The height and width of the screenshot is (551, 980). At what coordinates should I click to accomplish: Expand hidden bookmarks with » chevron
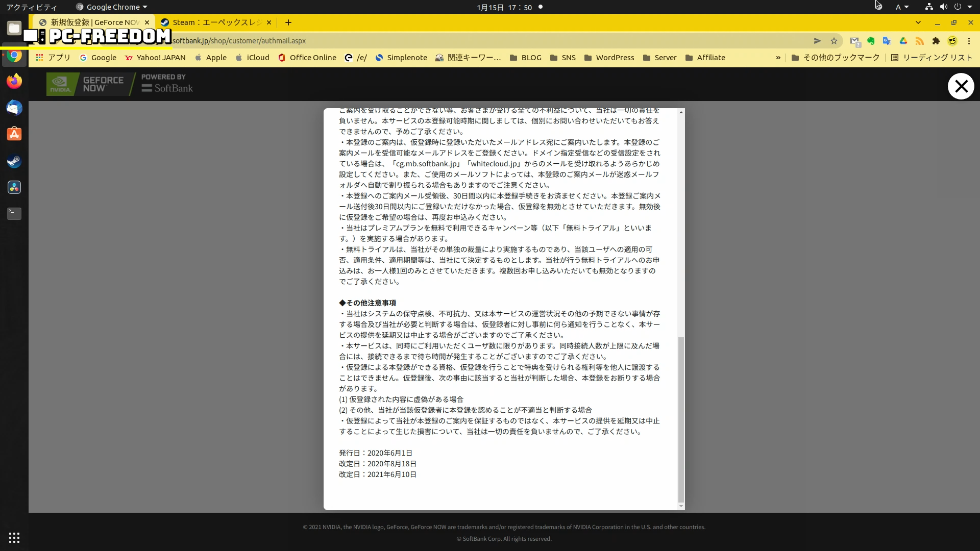point(778,58)
